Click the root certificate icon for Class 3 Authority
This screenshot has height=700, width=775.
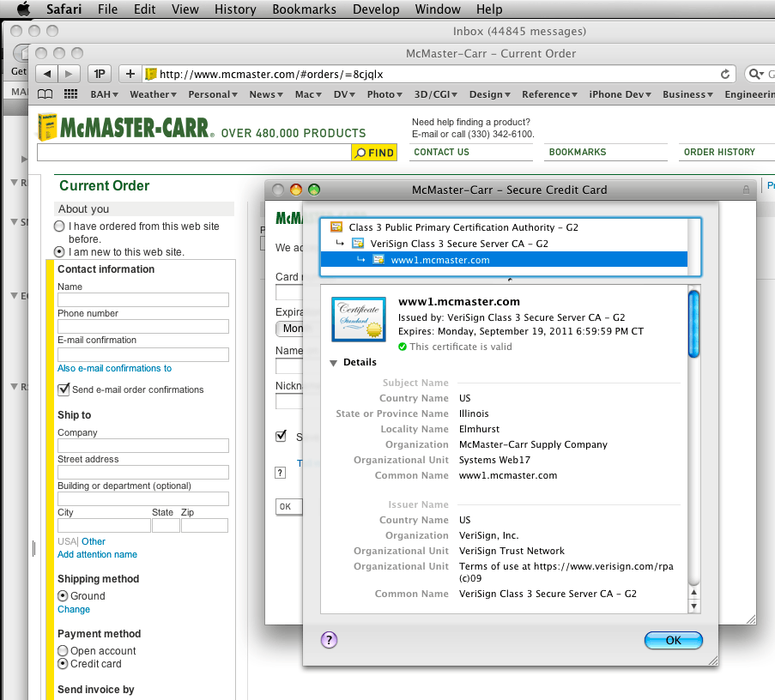[x=336, y=226]
